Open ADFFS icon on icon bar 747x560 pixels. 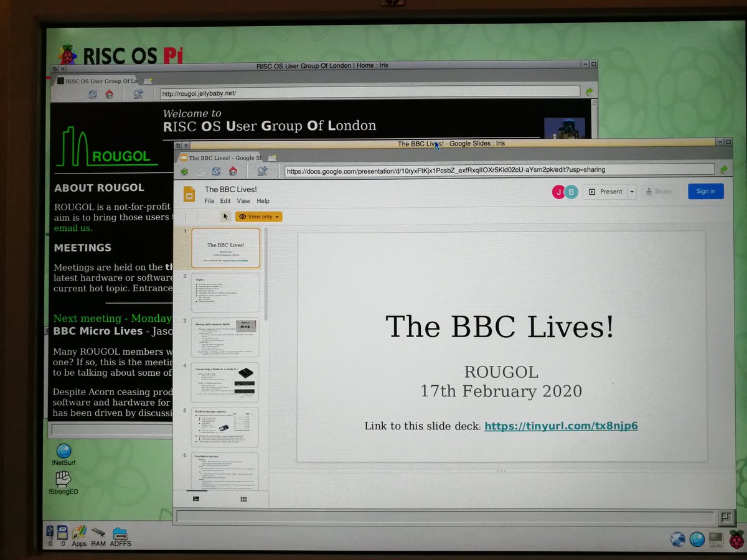(121, 538)
